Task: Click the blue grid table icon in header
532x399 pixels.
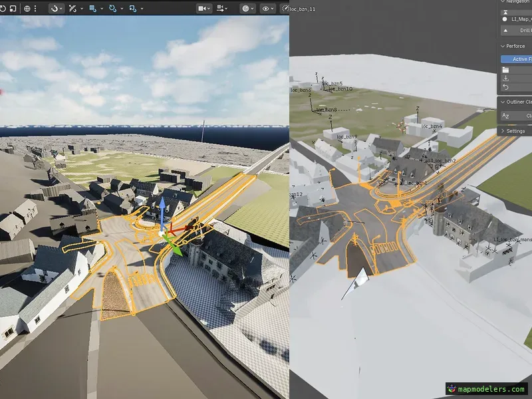Action: 92,9
